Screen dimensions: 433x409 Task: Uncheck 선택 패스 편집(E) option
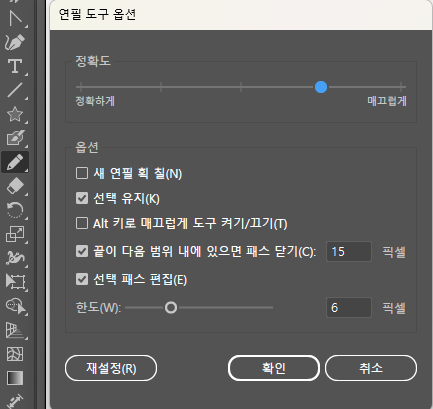pos(82,279)
